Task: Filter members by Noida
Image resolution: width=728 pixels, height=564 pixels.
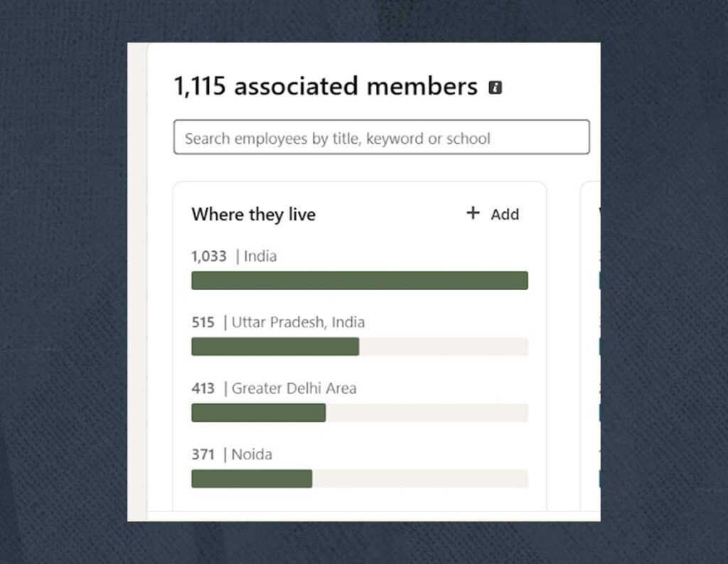Action: (x=253, y=454)
